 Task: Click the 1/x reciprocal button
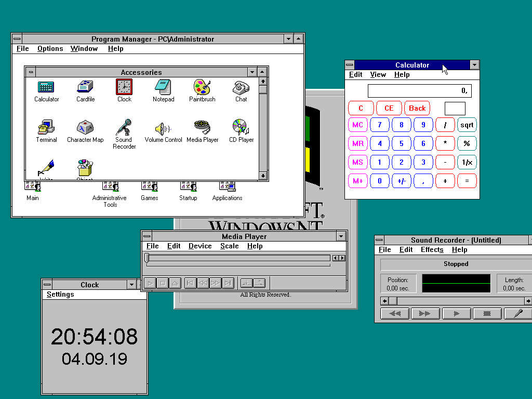pyautogui.click(x=467, y=162)
